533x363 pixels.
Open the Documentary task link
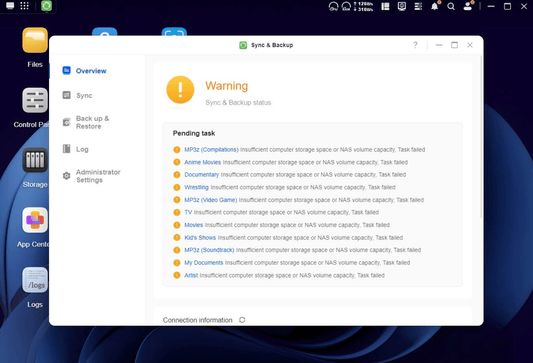(202, 175)
